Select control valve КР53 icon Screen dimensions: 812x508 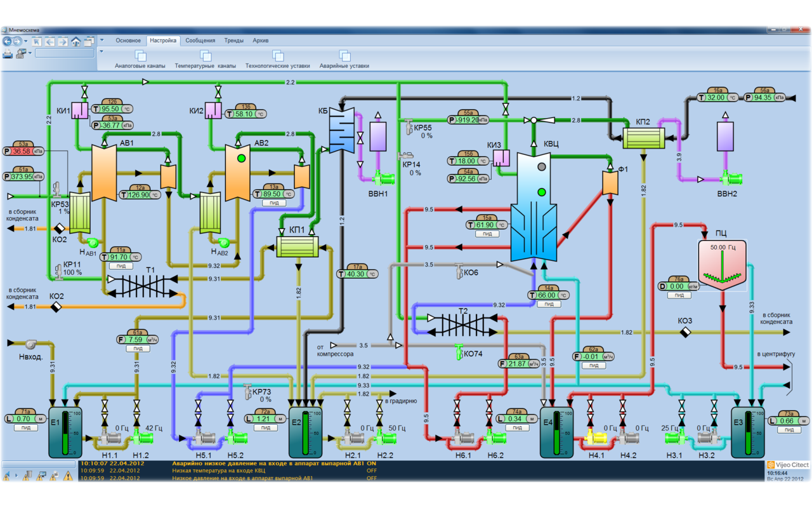tap(57, 189)
